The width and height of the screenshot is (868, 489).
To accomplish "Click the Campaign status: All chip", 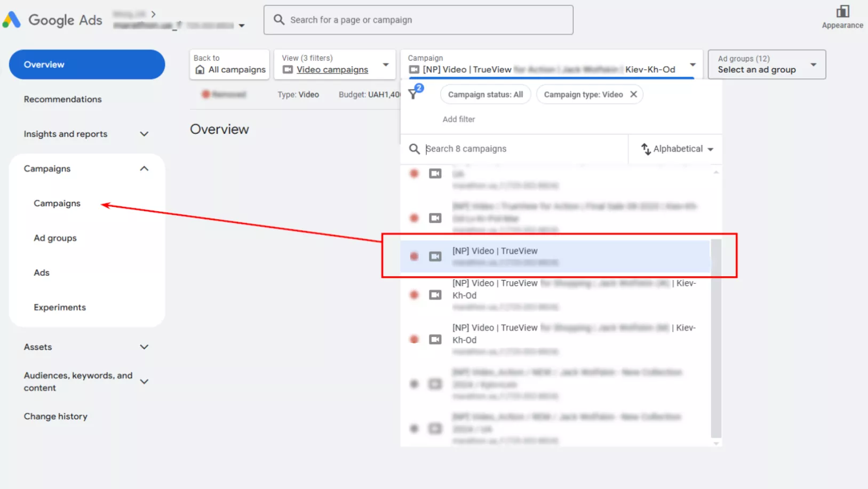I will pyautogui.click(x=485, y=94).
